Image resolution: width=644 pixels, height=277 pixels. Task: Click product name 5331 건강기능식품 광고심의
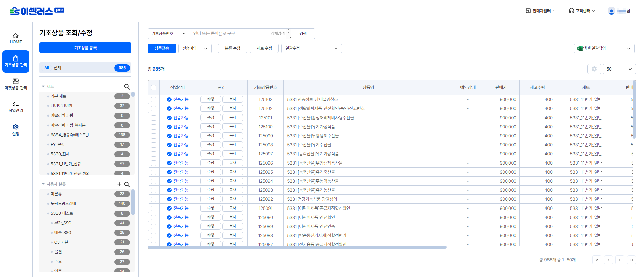(x=312, y=199)
